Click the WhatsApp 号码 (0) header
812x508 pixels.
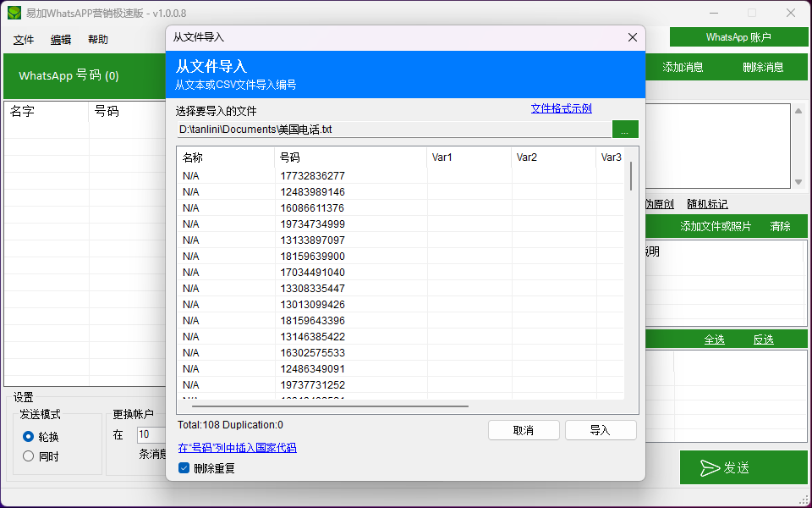pyautogui.click(x=69, y=75)
